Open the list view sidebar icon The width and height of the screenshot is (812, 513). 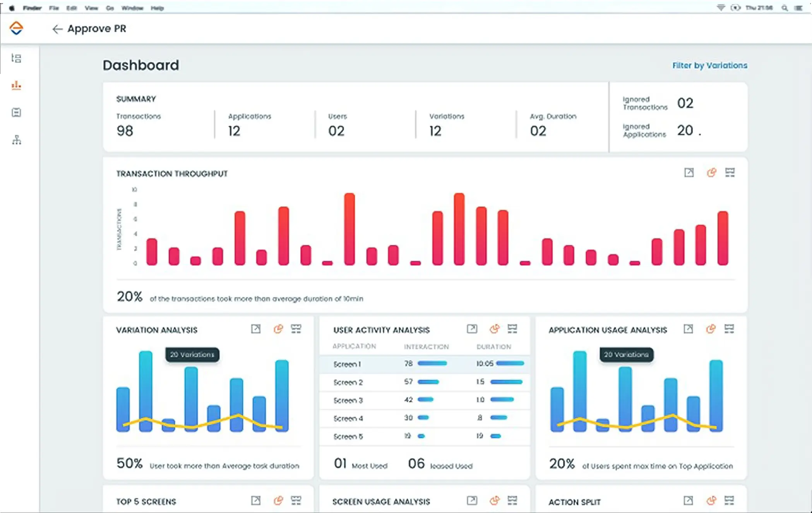tap(16, 58)
